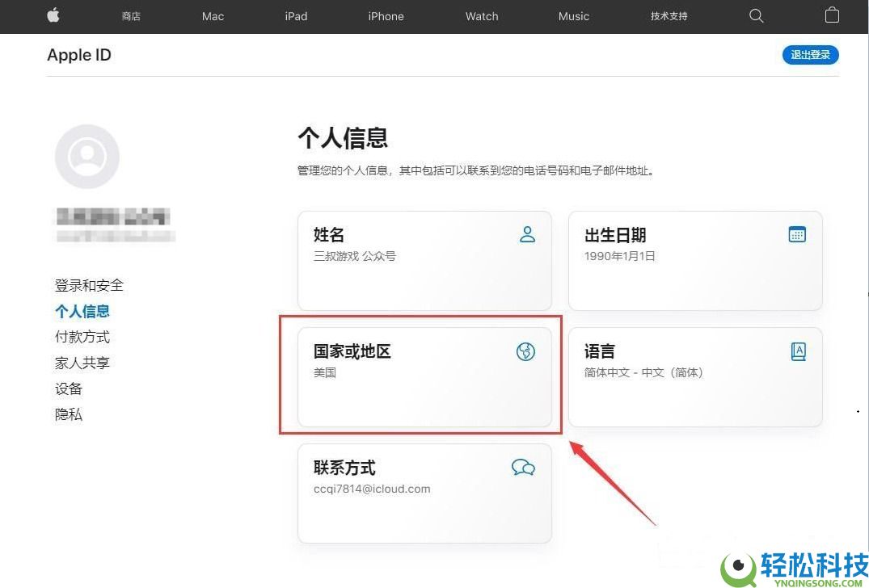Open the 技术支持 menu item

[x=669, y=15]
